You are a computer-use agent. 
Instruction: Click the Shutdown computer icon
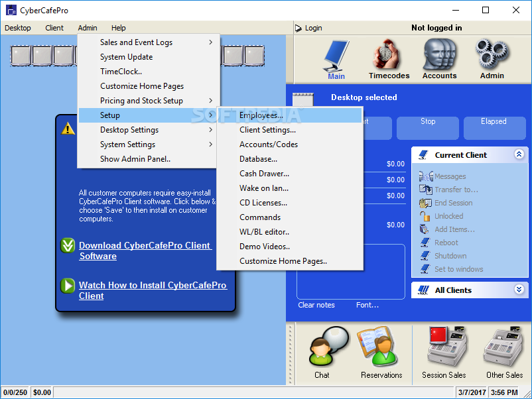tap(425, 256)
